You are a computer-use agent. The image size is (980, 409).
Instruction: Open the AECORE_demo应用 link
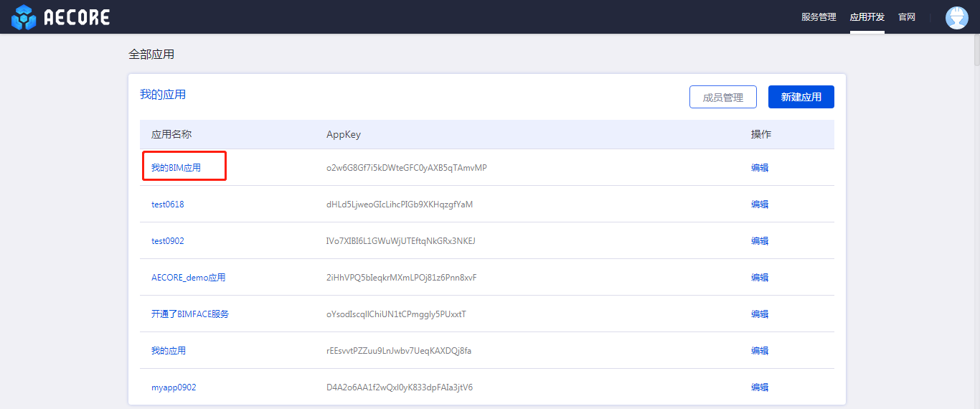tap(188, 278)
